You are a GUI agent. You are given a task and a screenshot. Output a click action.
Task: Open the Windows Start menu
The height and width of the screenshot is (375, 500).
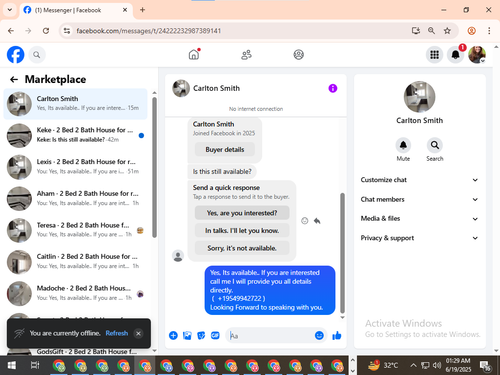pos(12,366)
